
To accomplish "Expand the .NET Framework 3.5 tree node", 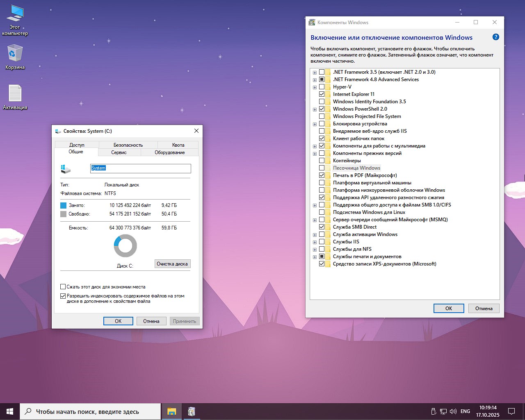I will (315, 73).
